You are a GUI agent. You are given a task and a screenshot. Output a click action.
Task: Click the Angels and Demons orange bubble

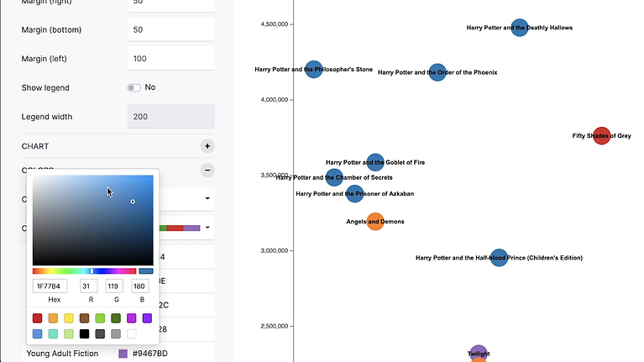375,222
